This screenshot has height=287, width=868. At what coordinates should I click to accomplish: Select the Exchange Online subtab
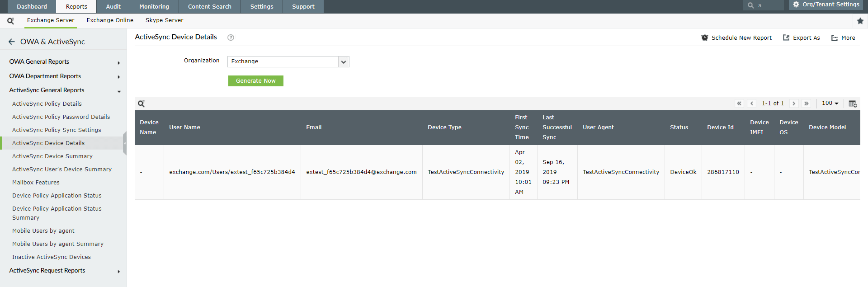click(110, 20)
